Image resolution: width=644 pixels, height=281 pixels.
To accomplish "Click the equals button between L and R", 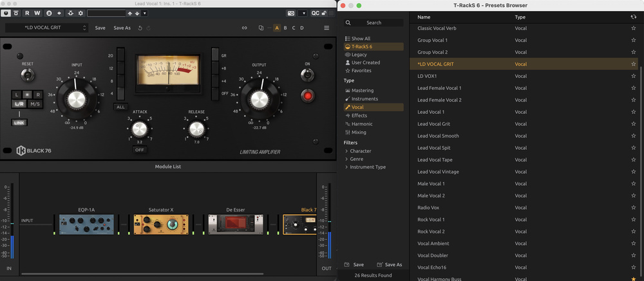I will pos(27,95).
